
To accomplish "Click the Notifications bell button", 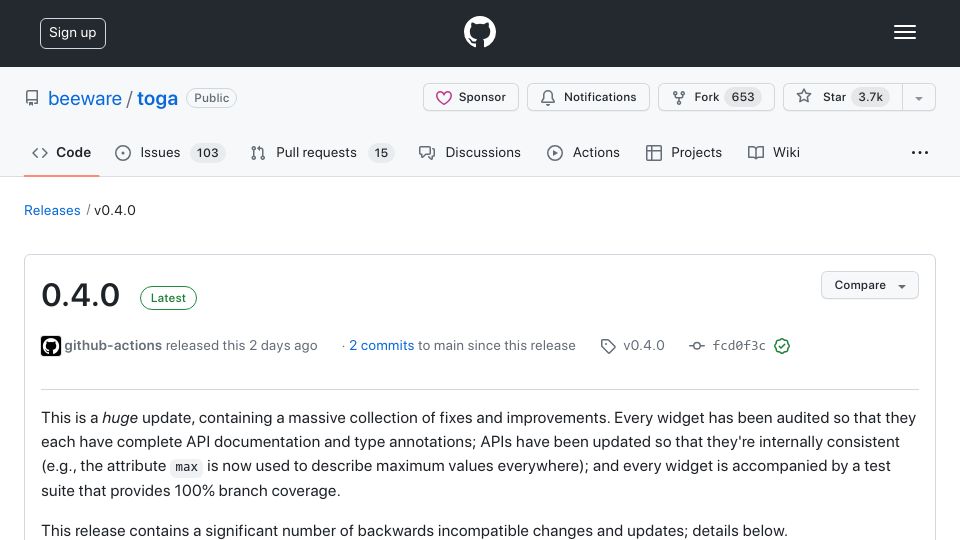I will pyautogui.click(x=588, y=97).
